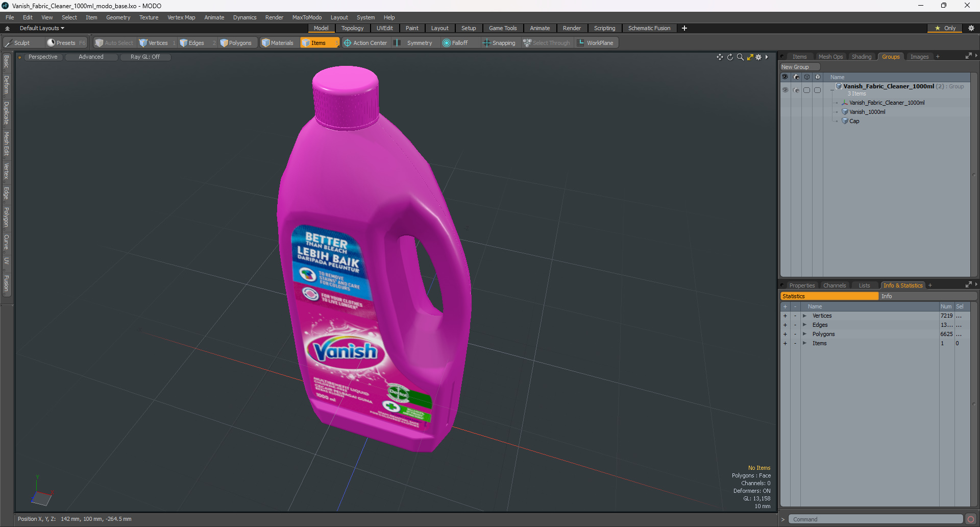The height and width of the screenshot is (527, 980).
Task: Open viewport settings gear
Action: (x=758, y=57)
